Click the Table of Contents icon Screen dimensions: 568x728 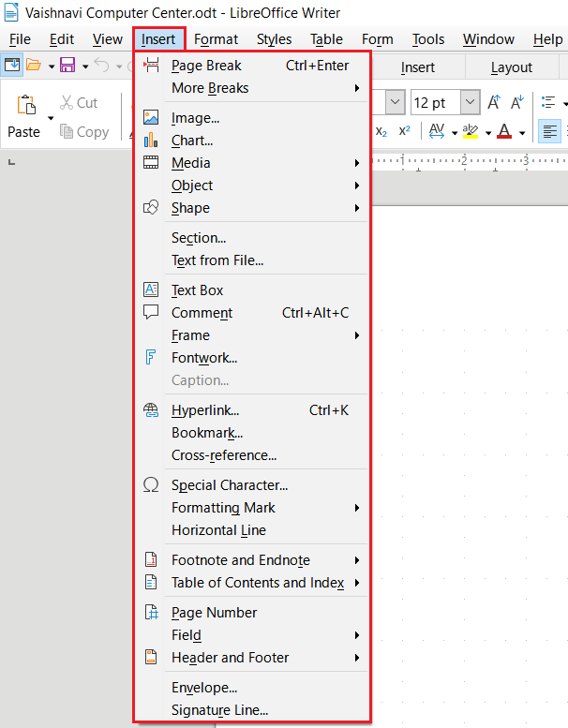151,582
